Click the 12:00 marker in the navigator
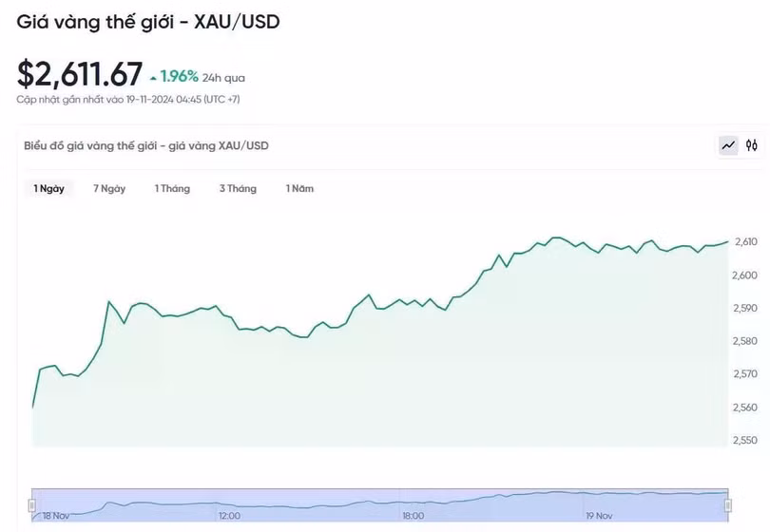The width and height of the screenshot is (770, 532). tap(229, 516)
